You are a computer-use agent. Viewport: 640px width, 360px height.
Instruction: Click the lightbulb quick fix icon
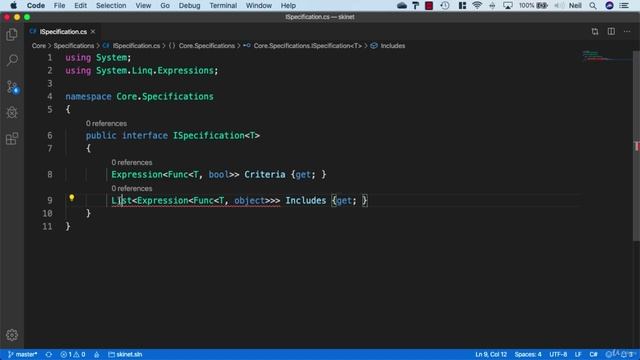[x=72, y=198]
